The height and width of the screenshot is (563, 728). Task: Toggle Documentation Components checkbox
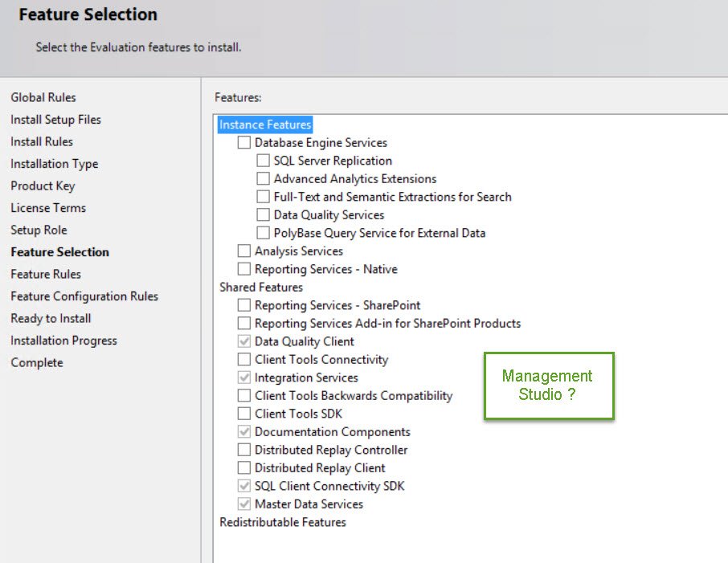244,431
